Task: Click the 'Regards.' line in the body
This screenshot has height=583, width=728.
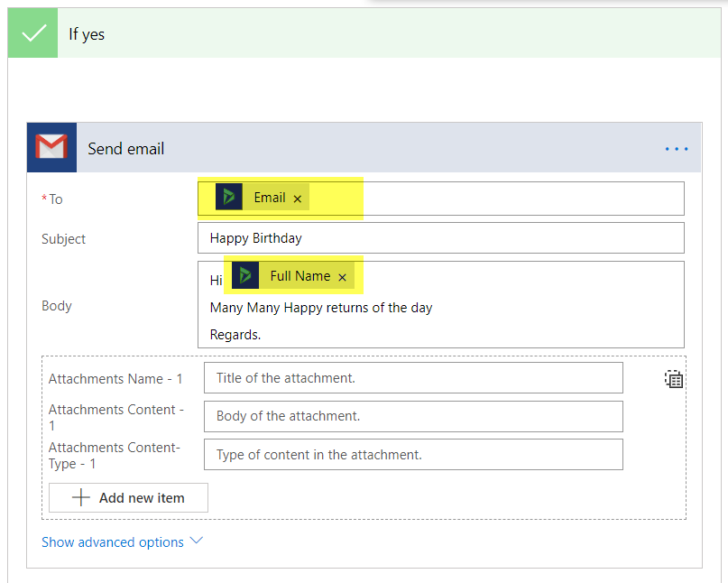Action: (x=235, y=335)
